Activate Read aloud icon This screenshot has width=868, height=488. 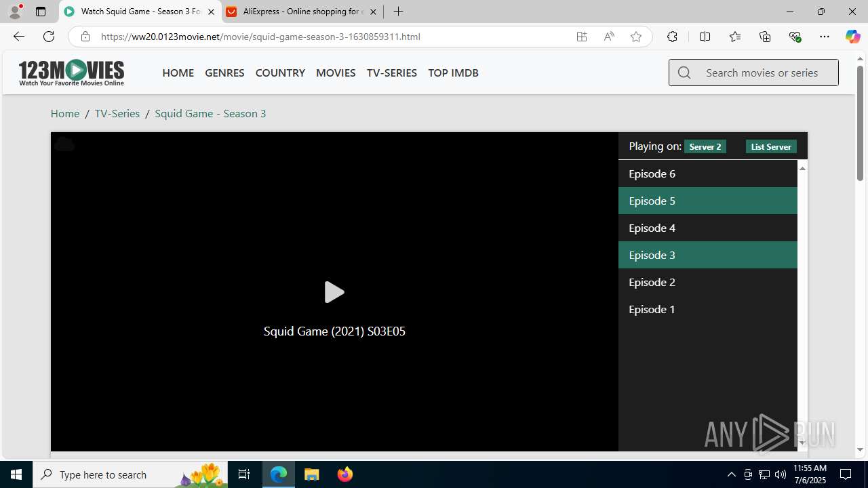(x=609, y=37)
